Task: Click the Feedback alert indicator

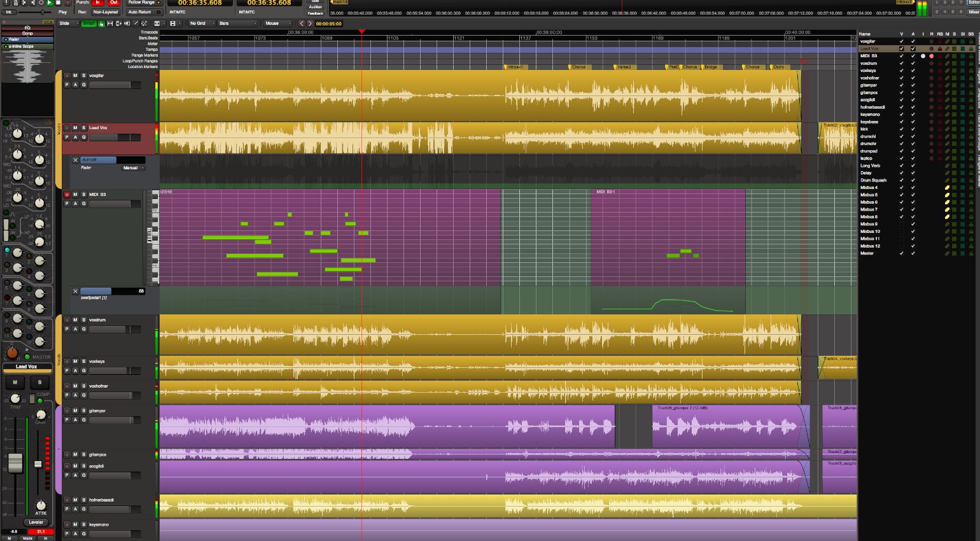Action: coord(316,13)
